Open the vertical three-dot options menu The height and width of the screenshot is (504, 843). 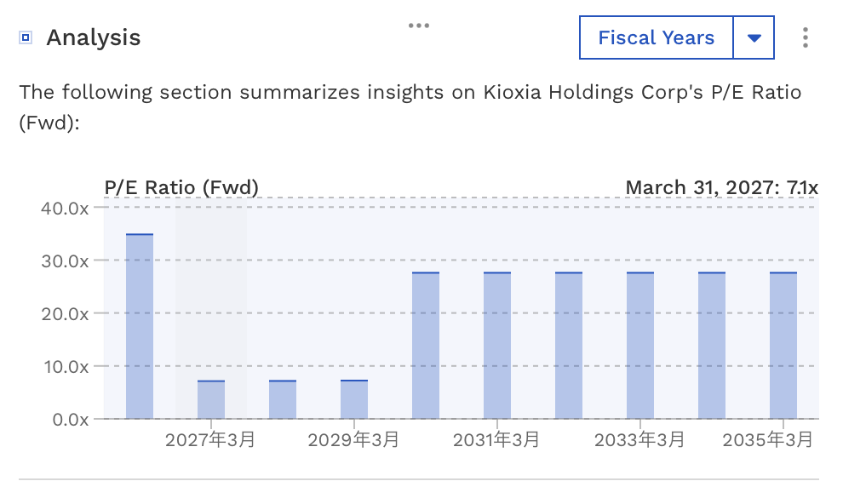[805, 37]
